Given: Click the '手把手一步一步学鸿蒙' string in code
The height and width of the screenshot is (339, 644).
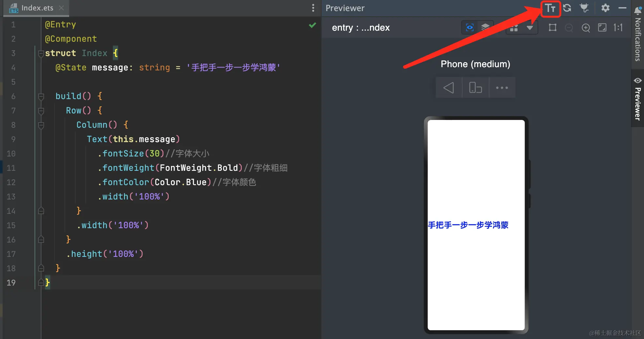Looking at the screenshot, I should pyautogui.click(x=233, y=67).
